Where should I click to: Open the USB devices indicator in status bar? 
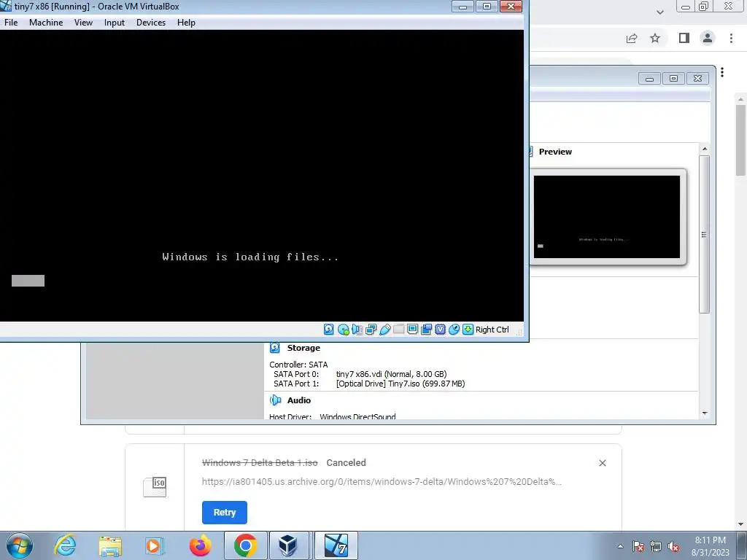click(385, 329)
